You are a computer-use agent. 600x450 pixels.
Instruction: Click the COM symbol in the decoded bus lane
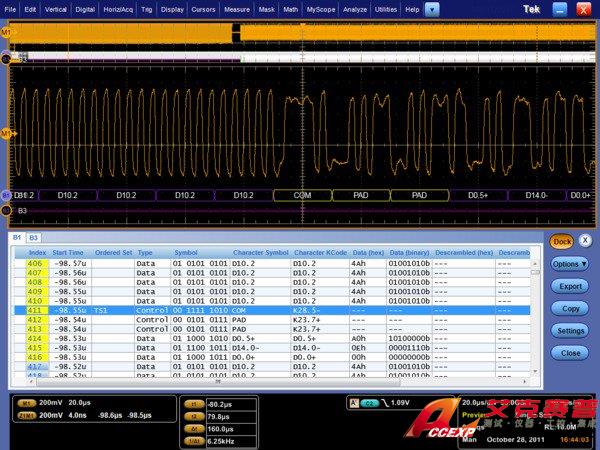[x=301, y=195]
